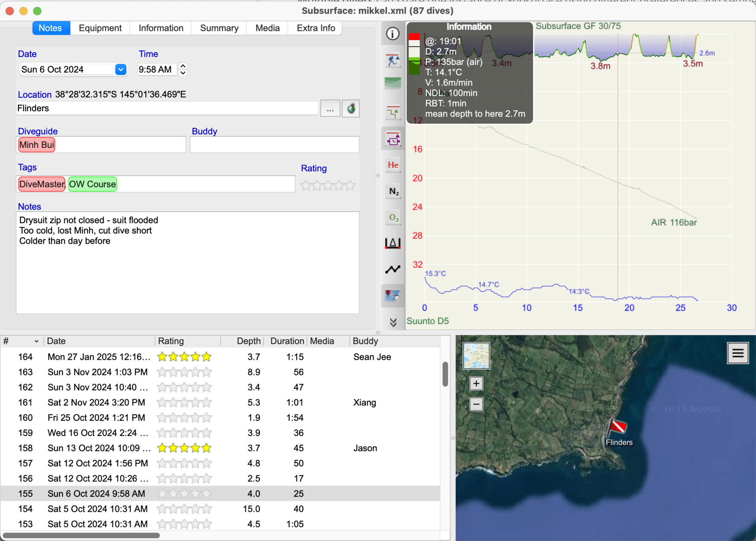Select the Minh Bui diveguide tag
The width and height of the screenshot is (756, 541).
(36, 145)
